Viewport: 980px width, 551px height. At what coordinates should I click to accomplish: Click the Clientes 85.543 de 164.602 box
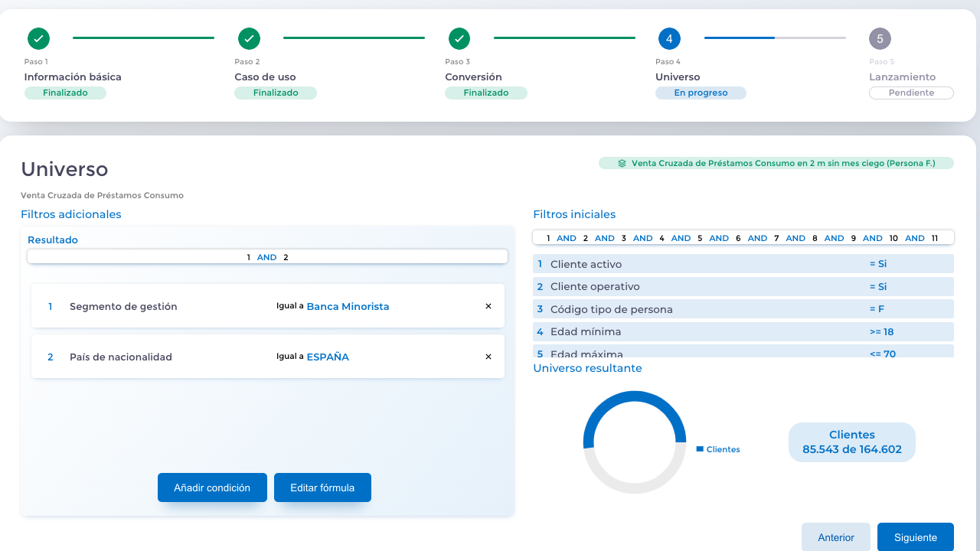tap(852, 442)
